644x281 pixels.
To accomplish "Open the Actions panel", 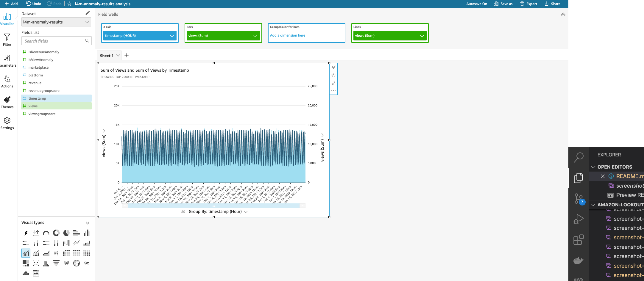I will (x=7, y=81).
